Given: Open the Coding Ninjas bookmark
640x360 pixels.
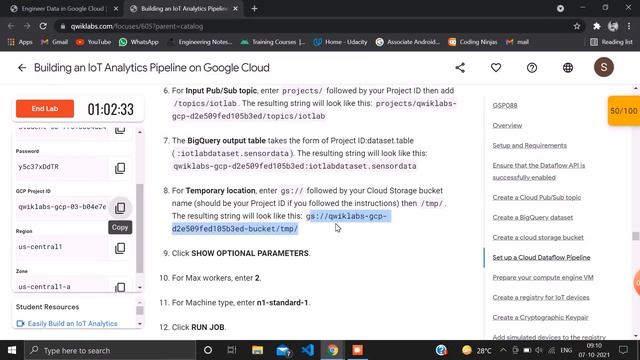Looking at the screenshot, I should point(473,42).
